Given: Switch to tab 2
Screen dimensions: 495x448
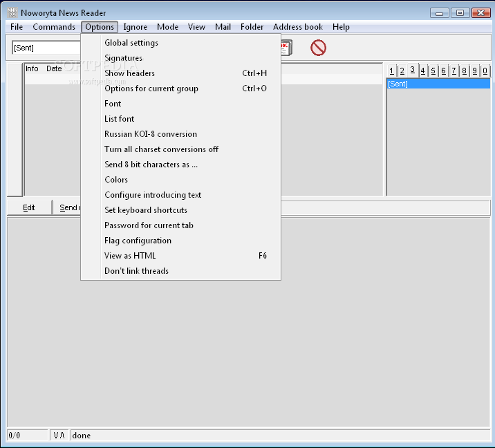Looking at the screenshot, I should coord(402,71).
